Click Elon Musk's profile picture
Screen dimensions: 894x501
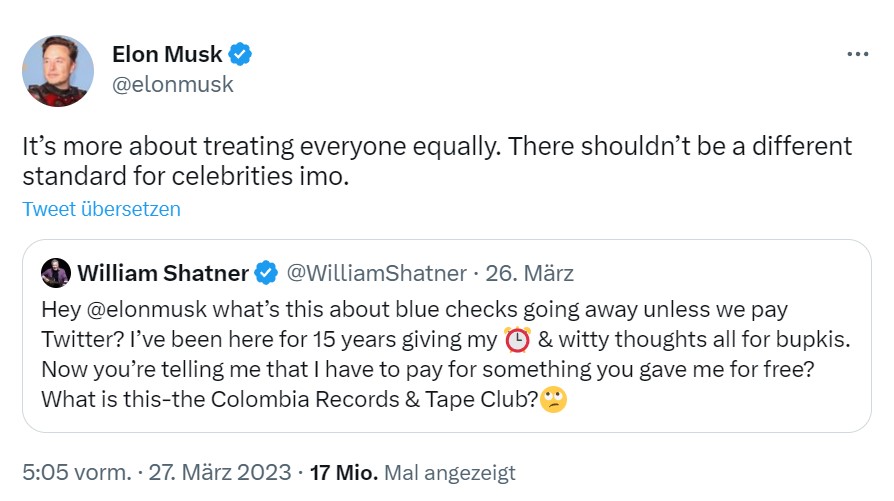tap(58, 70)
